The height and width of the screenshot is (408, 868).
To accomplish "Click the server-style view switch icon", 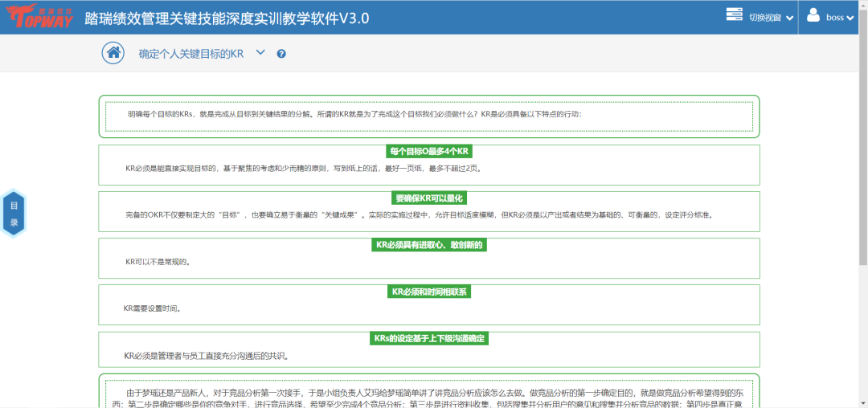I will pyautogui.click(x=734, y=16).
